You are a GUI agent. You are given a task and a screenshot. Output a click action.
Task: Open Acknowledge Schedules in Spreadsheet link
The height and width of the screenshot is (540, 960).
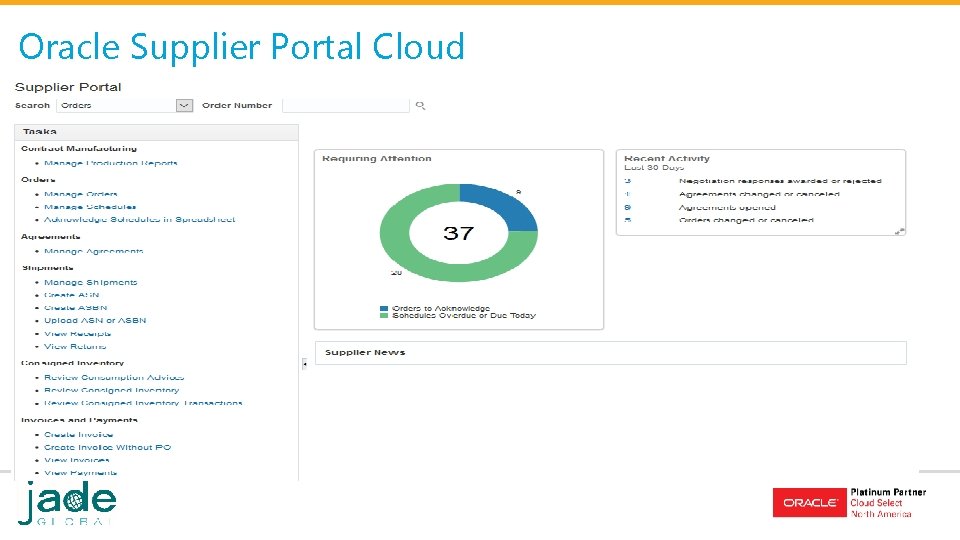click(x=140, y=219)
